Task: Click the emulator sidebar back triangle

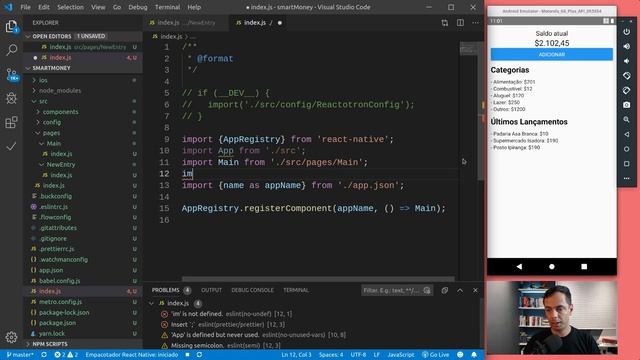Action: click(627, 134)
